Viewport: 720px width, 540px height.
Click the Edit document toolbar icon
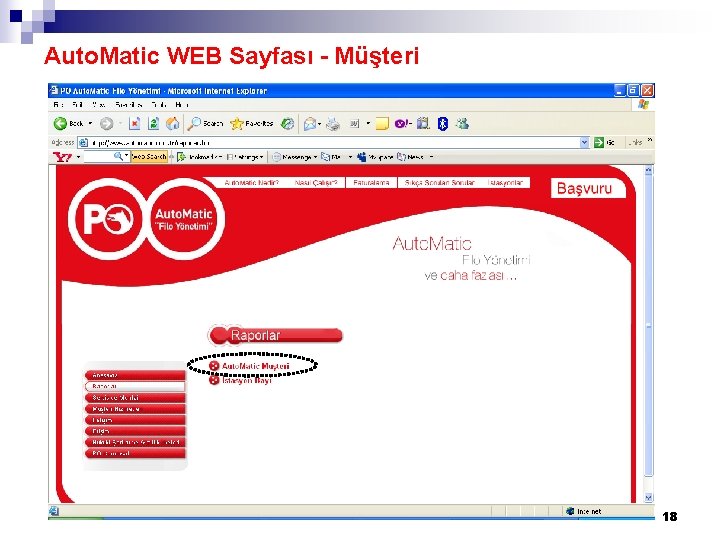354,124
